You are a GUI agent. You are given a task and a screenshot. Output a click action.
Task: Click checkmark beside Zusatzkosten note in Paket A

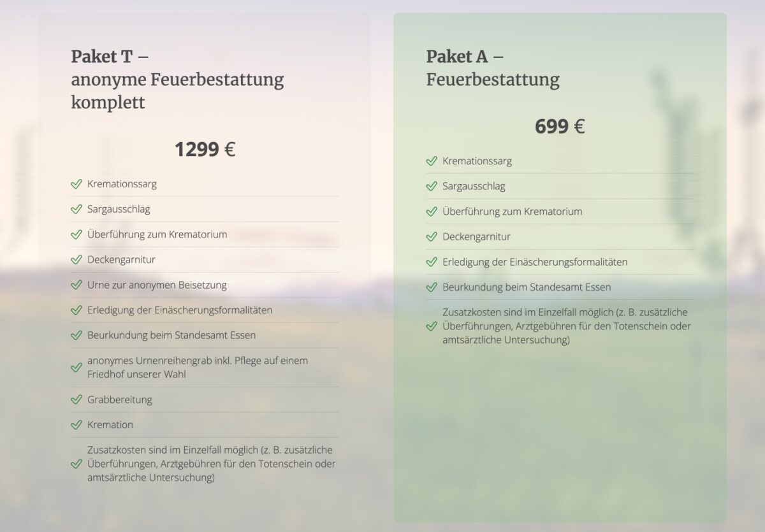click(432, 326)
